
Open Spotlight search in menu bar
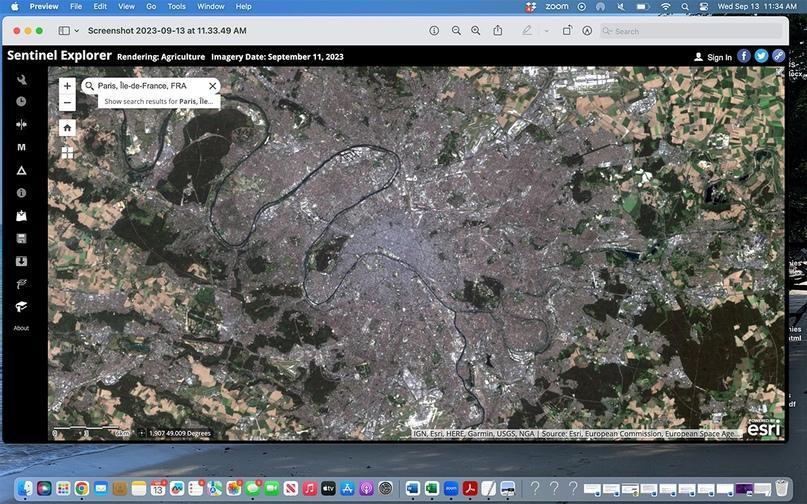[685, 7]
